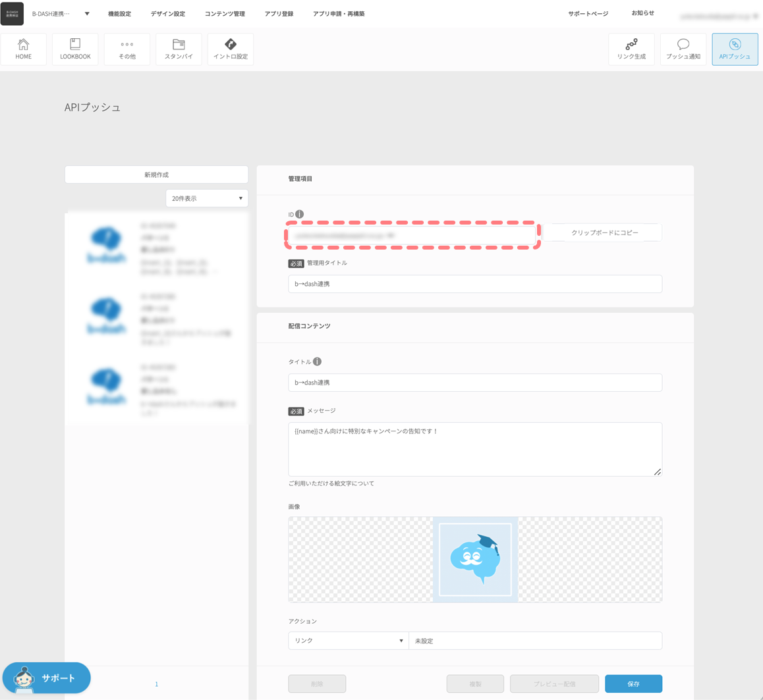Open the コンテンツ管理 menu
Screen dimensions: 763x700
pos(225,14)
